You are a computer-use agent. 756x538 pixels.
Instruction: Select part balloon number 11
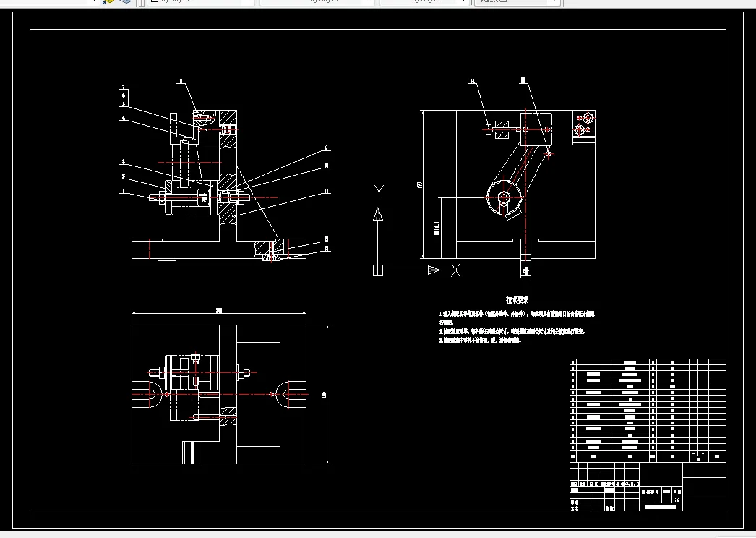327,192
